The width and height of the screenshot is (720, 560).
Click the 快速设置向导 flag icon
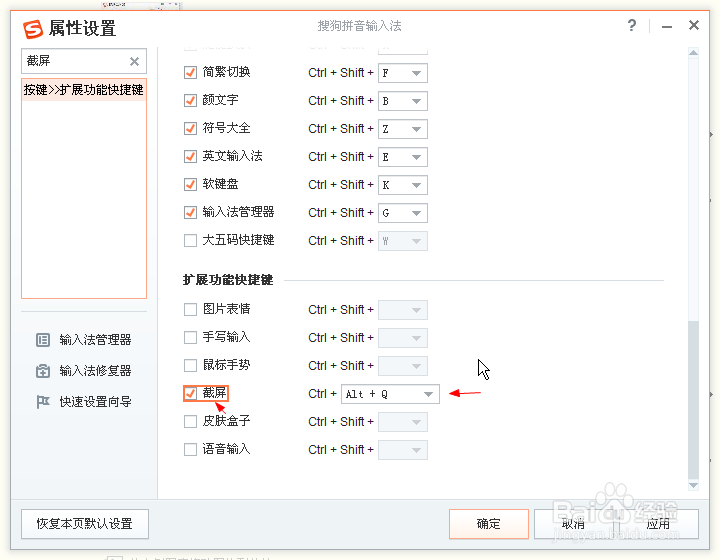(43, 402)
